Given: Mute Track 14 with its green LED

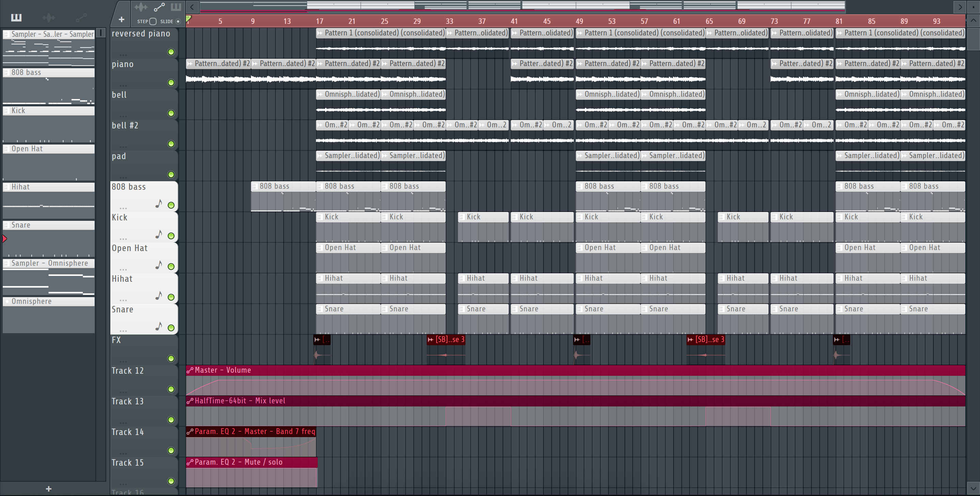Looking at the screenshot, I should point(171,451).
